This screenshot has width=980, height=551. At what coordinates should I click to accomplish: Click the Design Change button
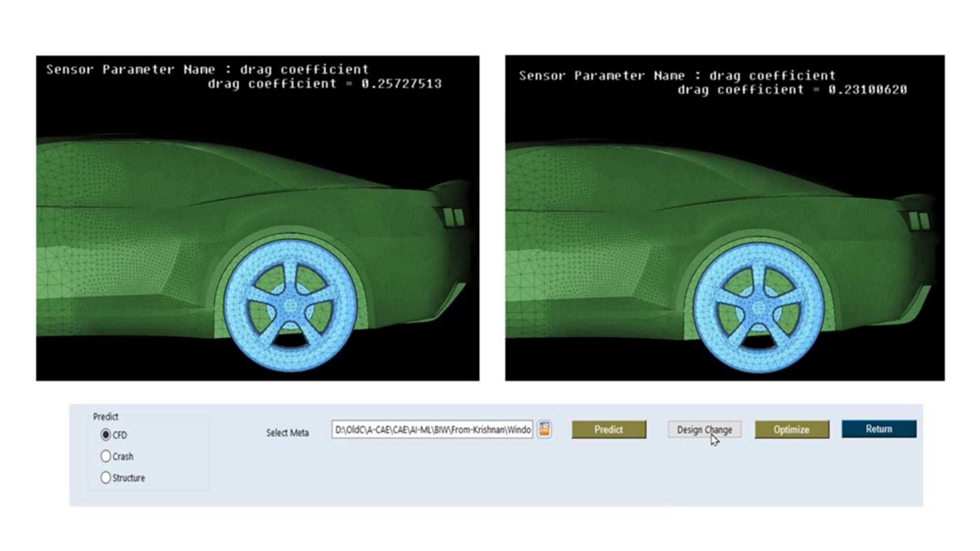pyautogui.click(x=704, y=430)
